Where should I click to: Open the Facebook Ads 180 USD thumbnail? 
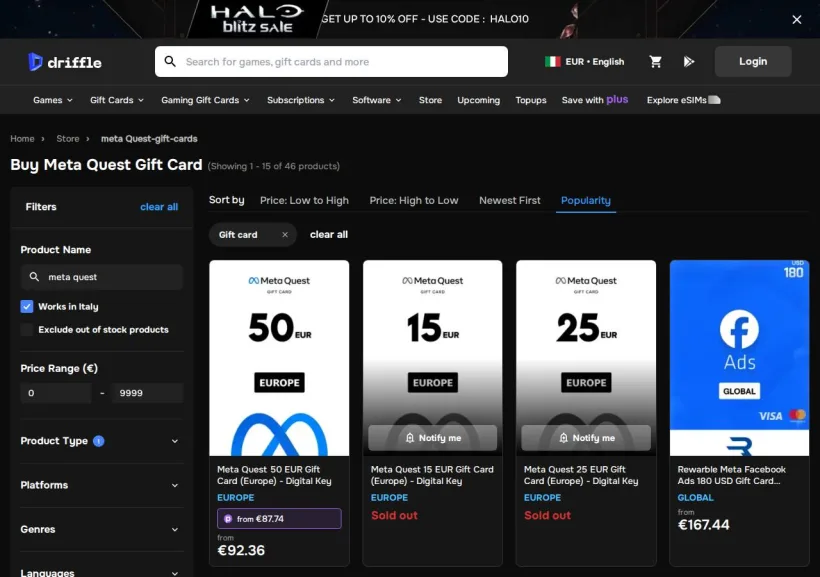click(x=739, y=358)
